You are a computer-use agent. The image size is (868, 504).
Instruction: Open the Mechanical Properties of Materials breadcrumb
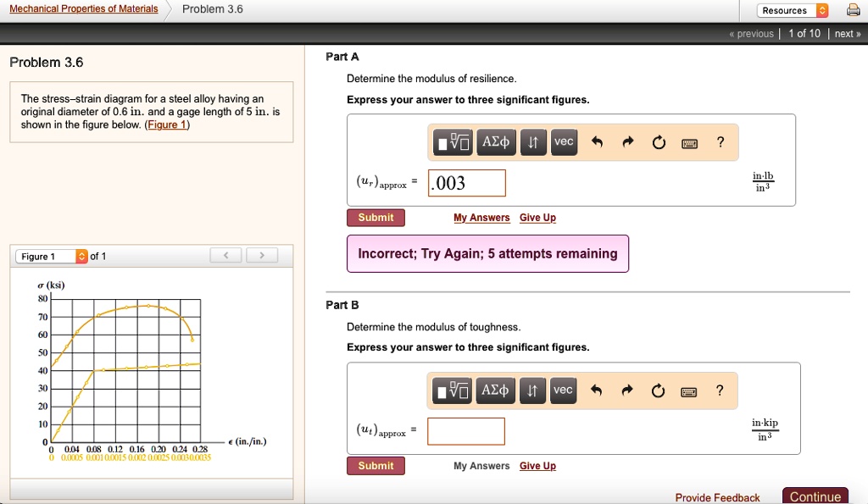click(x=82, y=8)
